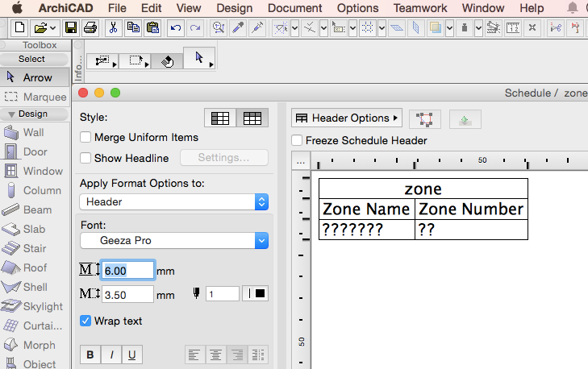Screen dimensions: 588x369
Task: Select the Shell tool
Action: (x=35, y=287)
